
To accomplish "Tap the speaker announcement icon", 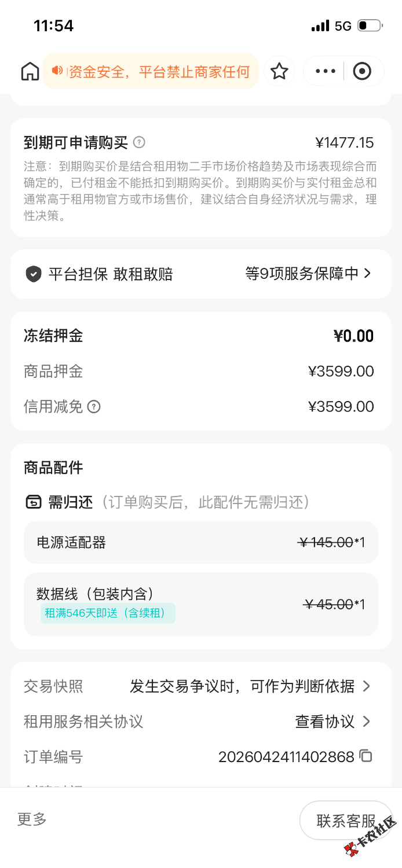I will coord(57,71).
